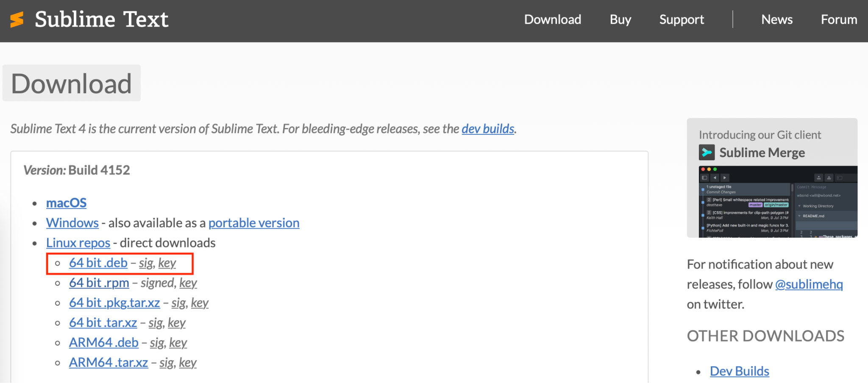Click sig link for ARM64 .tar.xz

point(167,363)
